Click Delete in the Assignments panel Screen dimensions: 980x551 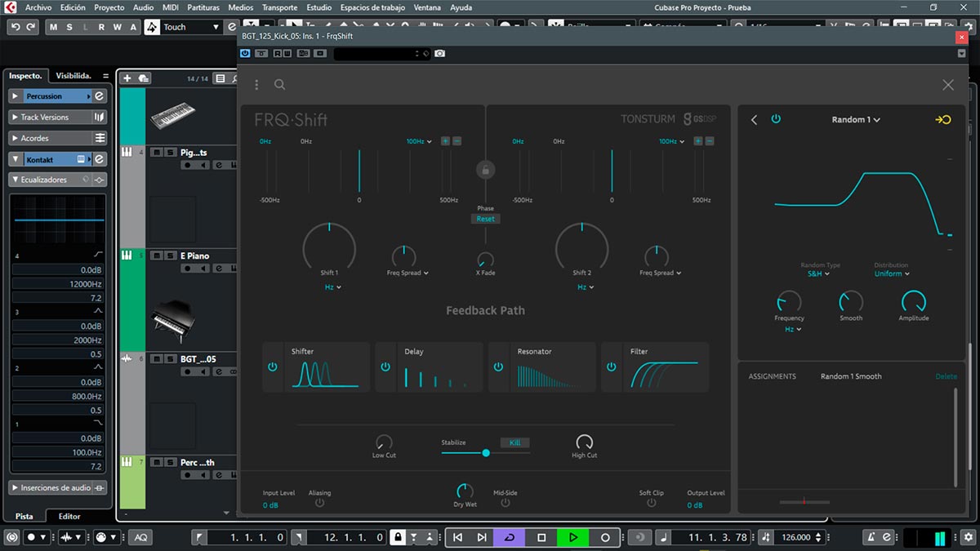(x=946, y=376)
